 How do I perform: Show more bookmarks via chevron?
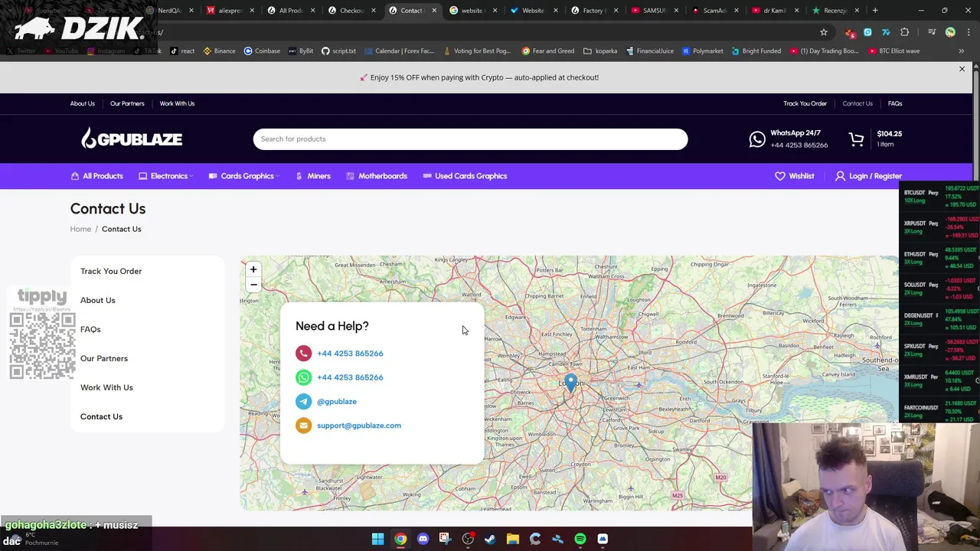(x=962, y=51)
